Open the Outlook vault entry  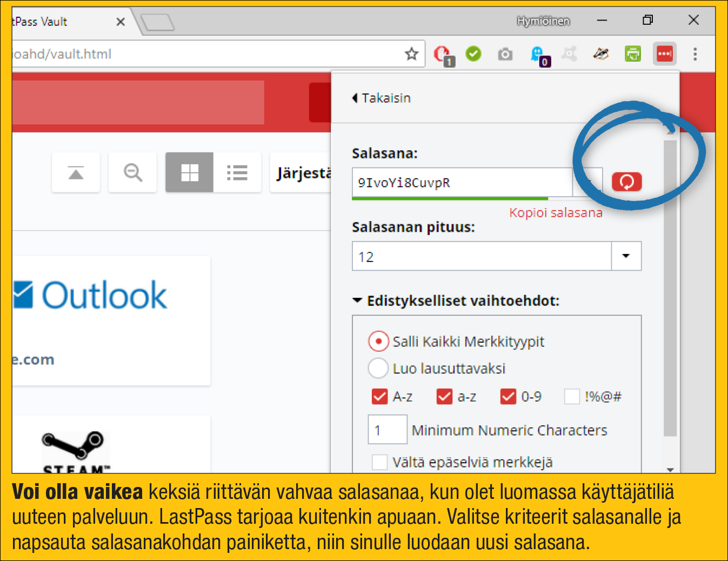[x=111, y=320]
